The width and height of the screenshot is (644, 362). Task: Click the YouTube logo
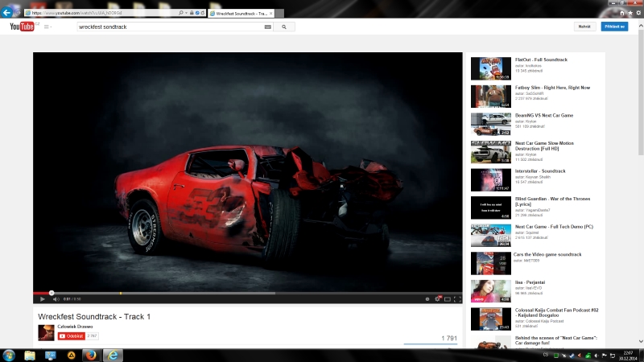(22, 27)
